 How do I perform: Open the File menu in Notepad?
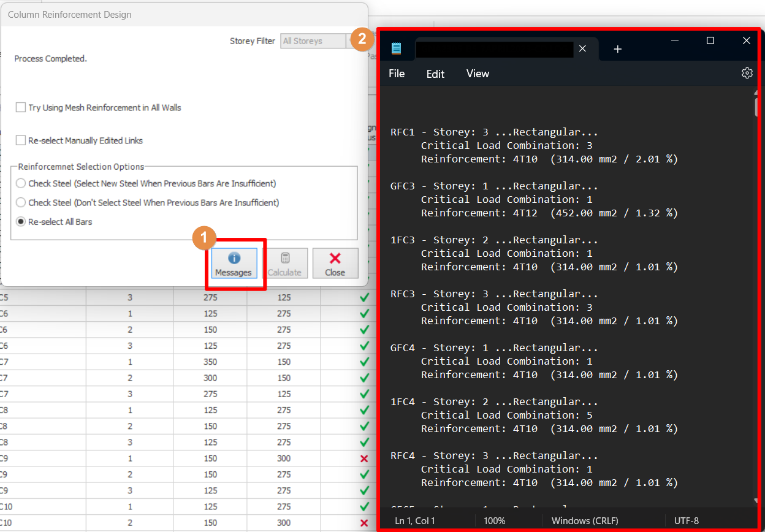coord(397,74)
